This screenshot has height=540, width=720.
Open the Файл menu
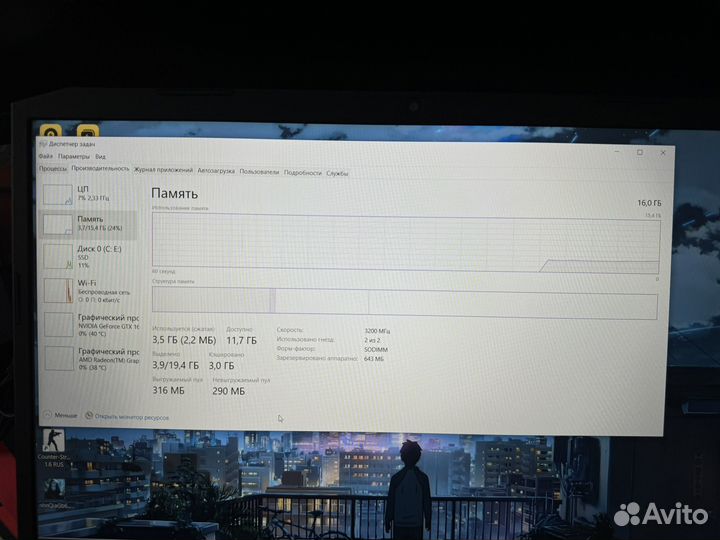[45, 157]
